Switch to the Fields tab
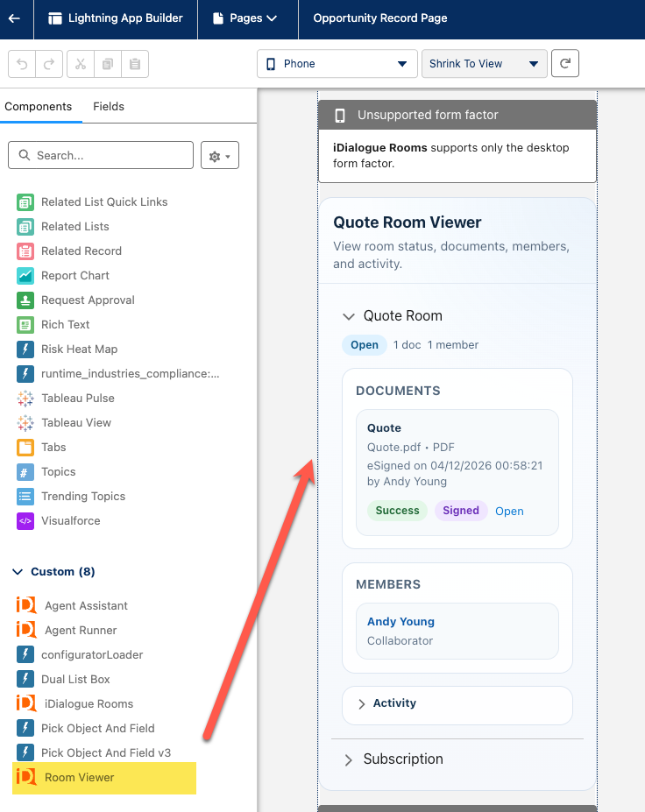The height and width of the screenshot is (812, 645). tap(109, 106)
